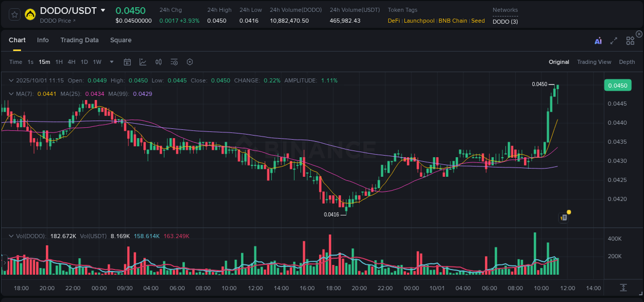Click the order book preview icon
This screenshot has width=644, height=302.
pyautogui.click(x=563, y=217)
